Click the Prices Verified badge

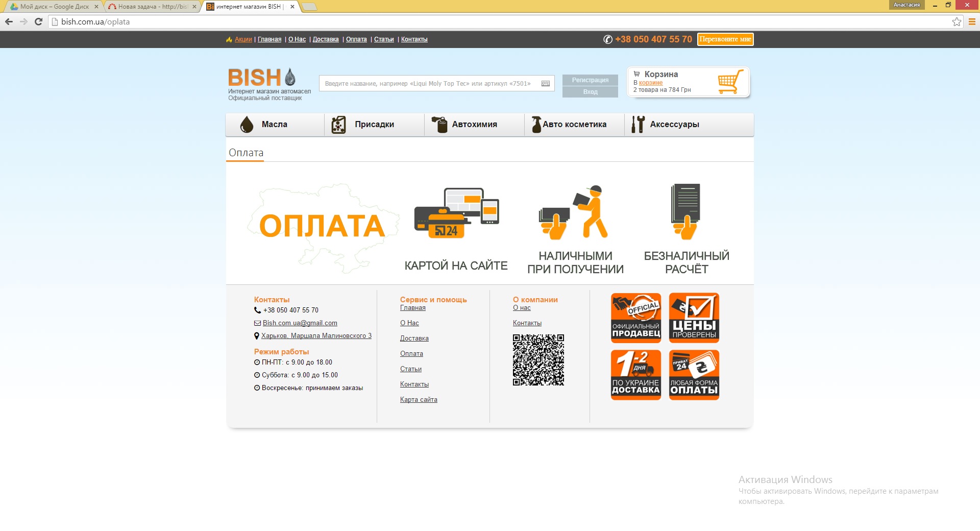694,318
